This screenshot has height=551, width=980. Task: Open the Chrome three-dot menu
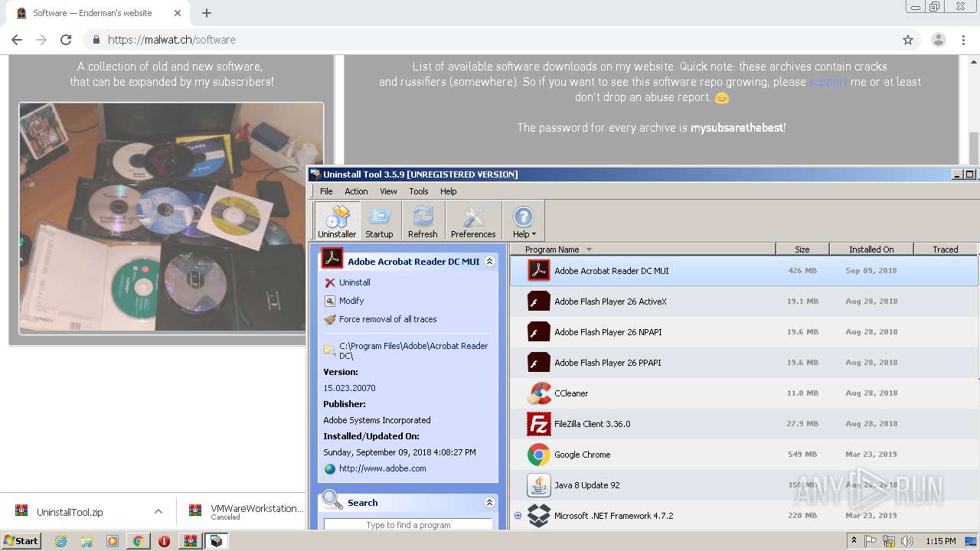click(x=963, y=40)
